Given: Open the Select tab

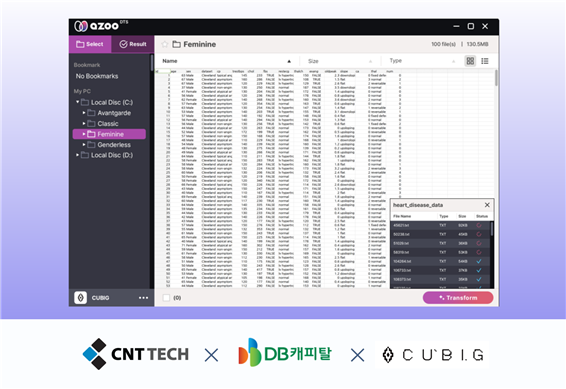Looking at the screenshot, I should pos(90,44).
